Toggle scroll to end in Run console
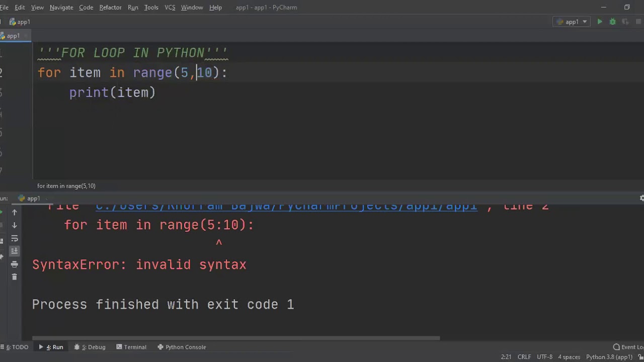Image resolution: width=644 pixels, height=362 pixels. pyautogui.click(x=14, y=251)
